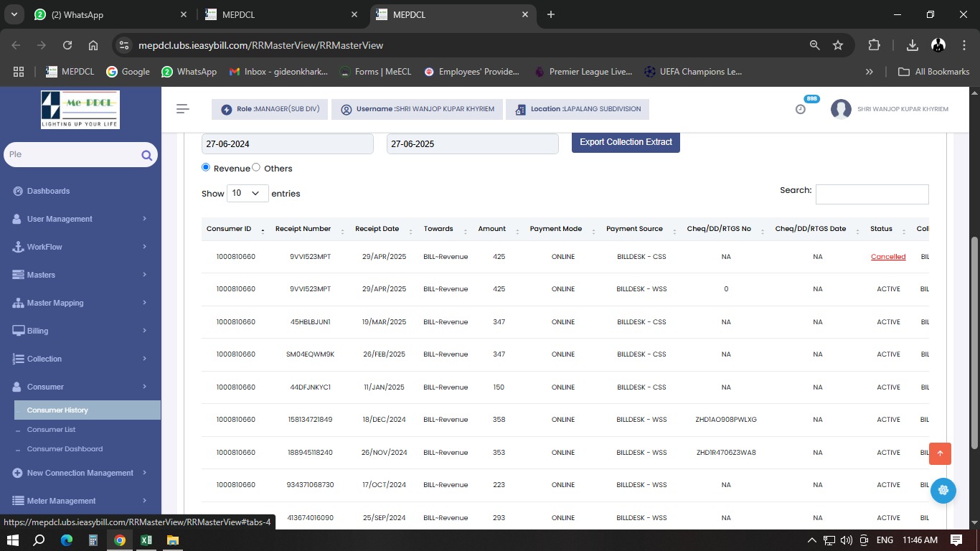Screen dimensions: 980x551
Task: Click the Export Collection Extract button
Action: click(626, 142)
